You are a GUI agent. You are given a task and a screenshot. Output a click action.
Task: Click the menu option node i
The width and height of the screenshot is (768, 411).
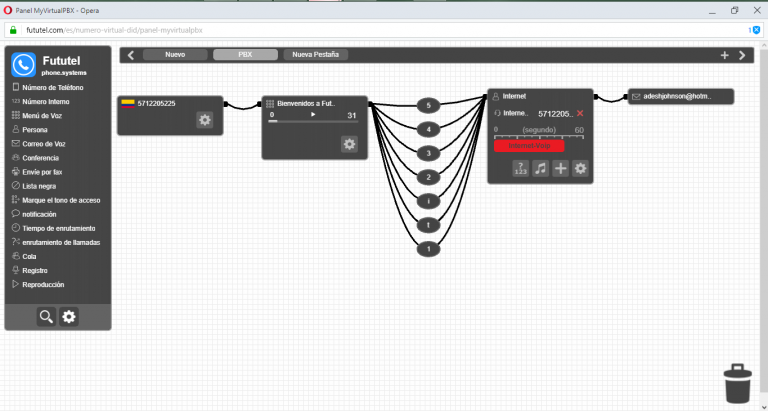point(429,201)
